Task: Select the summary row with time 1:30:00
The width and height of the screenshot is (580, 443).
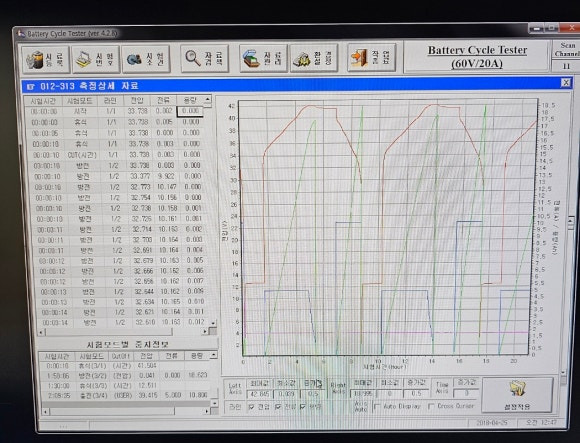Action: click(x=128, y=385)
